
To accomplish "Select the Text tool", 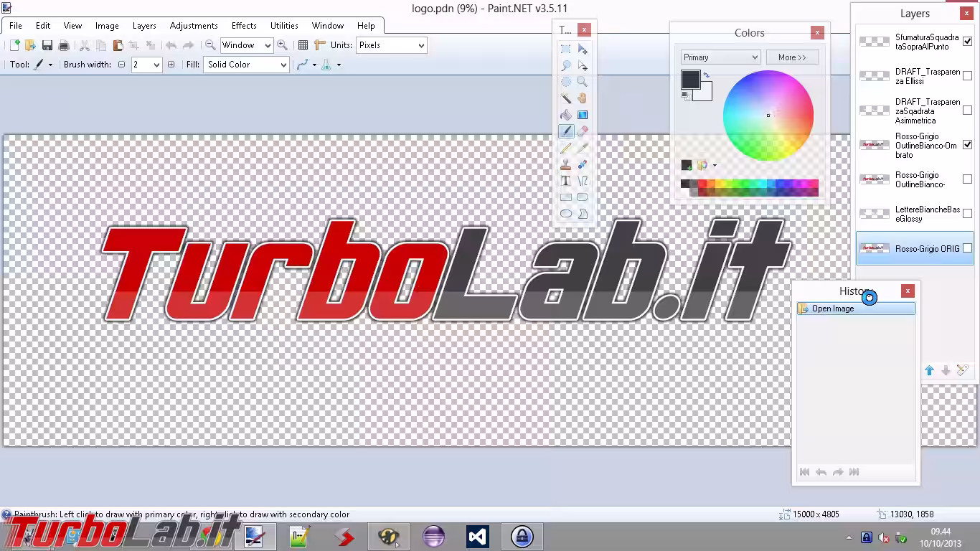I will click(x=566, y=181).
